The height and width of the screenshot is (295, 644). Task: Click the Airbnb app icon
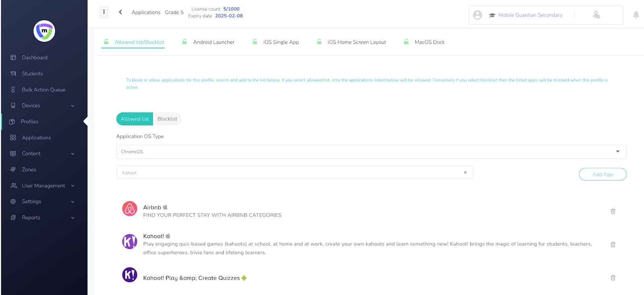(x=130, y=209)
